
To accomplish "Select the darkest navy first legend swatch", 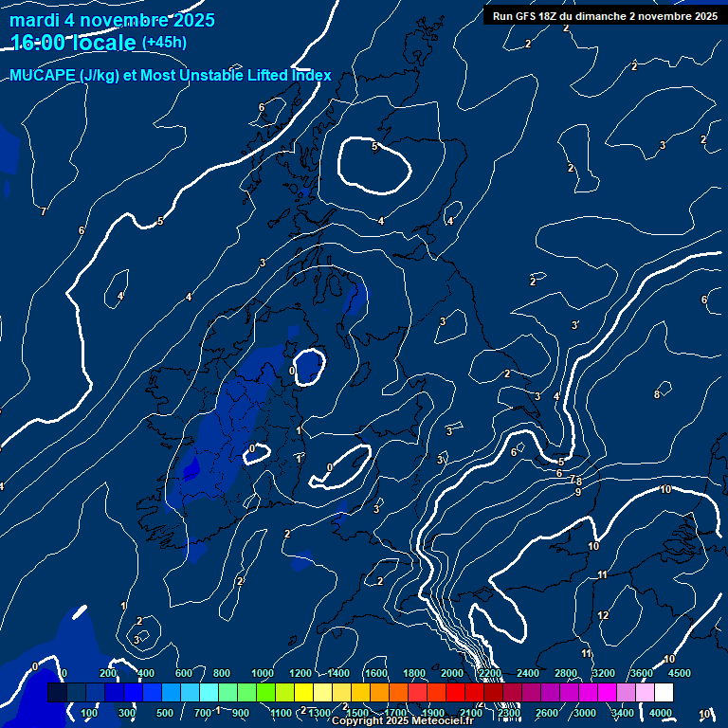I will click(x=58, y=692).
